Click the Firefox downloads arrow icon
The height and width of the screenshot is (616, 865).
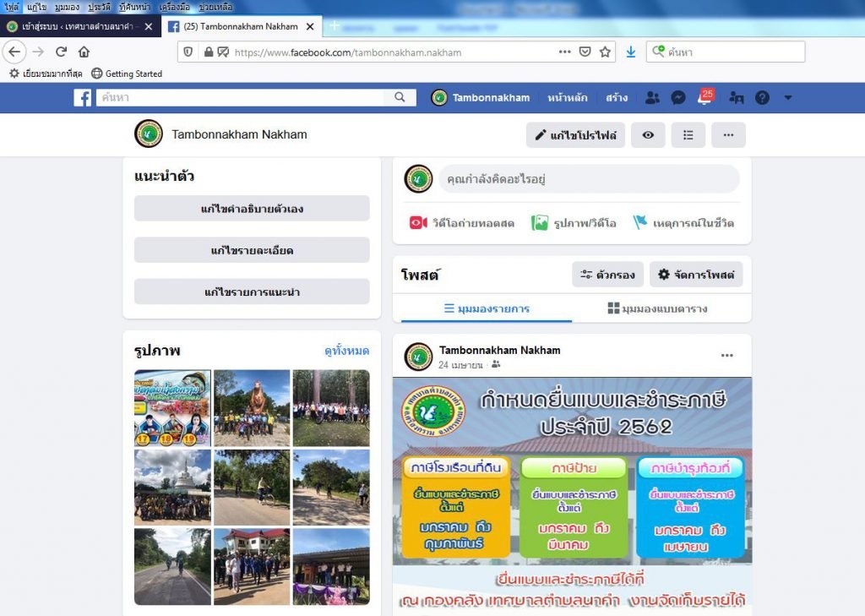(x=630, y=52)
